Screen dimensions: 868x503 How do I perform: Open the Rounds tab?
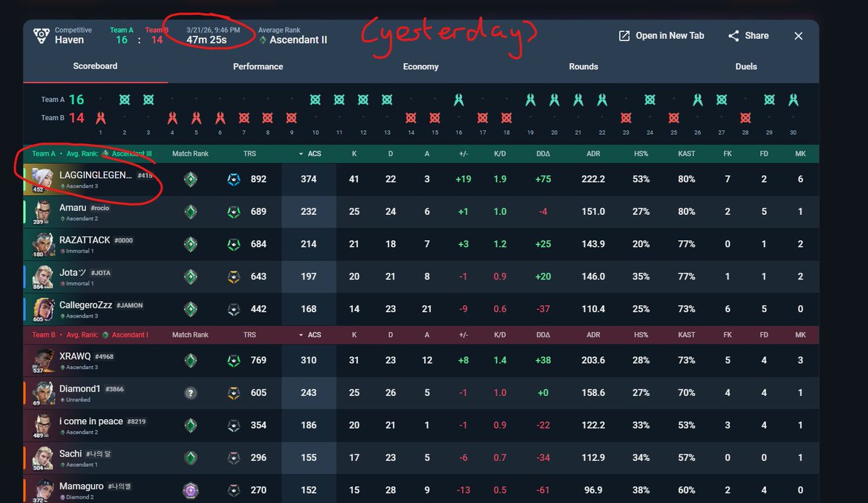coord(584,66)
